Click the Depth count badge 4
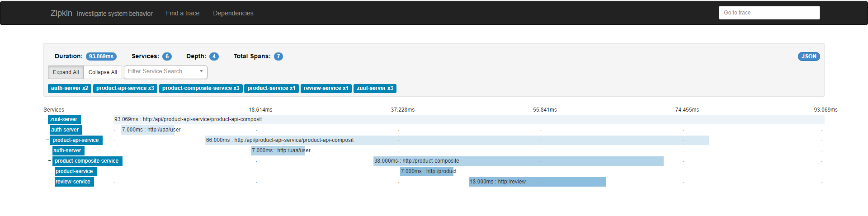Image resolution: width=868 pixels, height=216 pixels. (214, 56)
